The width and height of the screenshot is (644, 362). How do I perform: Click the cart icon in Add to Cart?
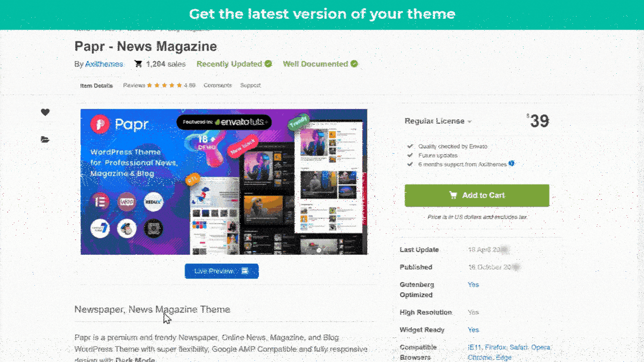(453, 195)
